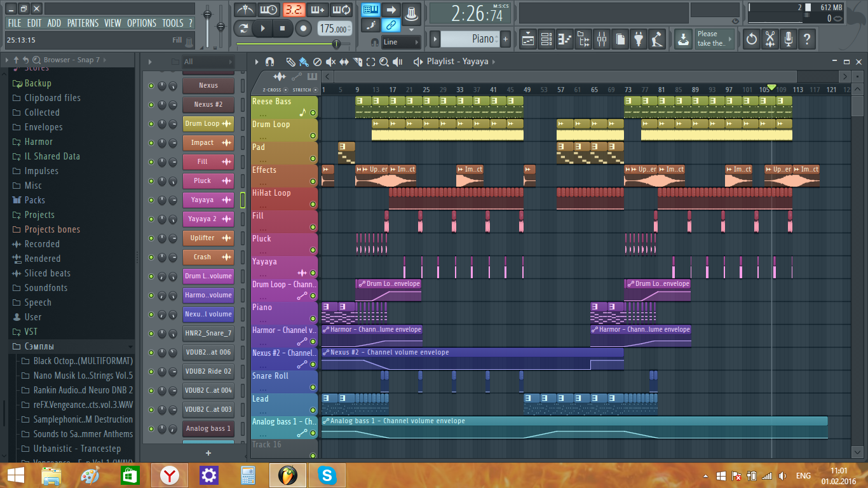Open the Line snap dropdown
The width and height of the screenshot is (868, 488).
(x=400, y=42)
